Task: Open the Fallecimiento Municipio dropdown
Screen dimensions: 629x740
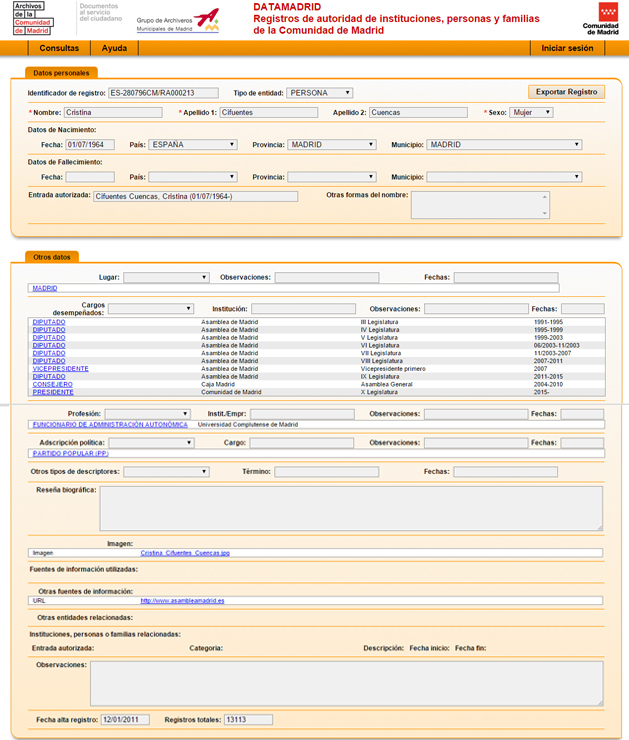Action: pos(504,177)
